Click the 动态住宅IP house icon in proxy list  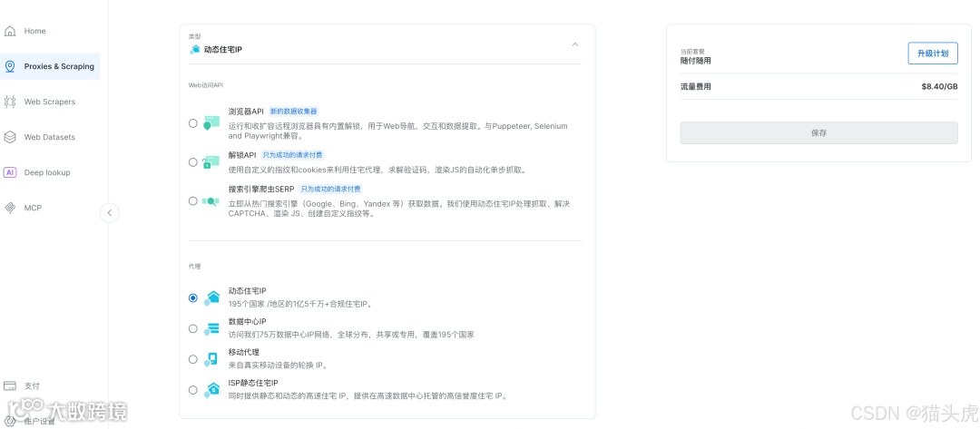pyautogui.click(x=211, y=297)
